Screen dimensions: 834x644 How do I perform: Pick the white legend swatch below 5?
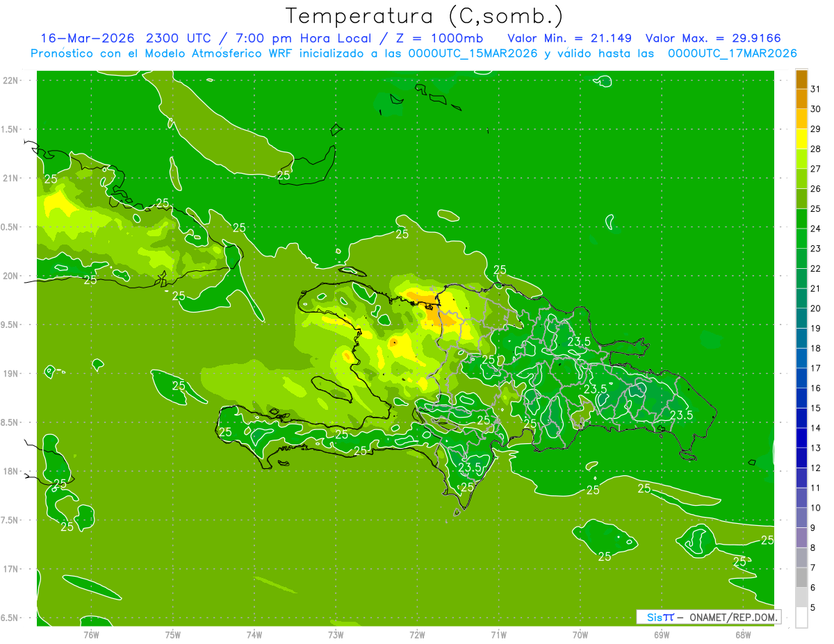(x=801, y=618)
